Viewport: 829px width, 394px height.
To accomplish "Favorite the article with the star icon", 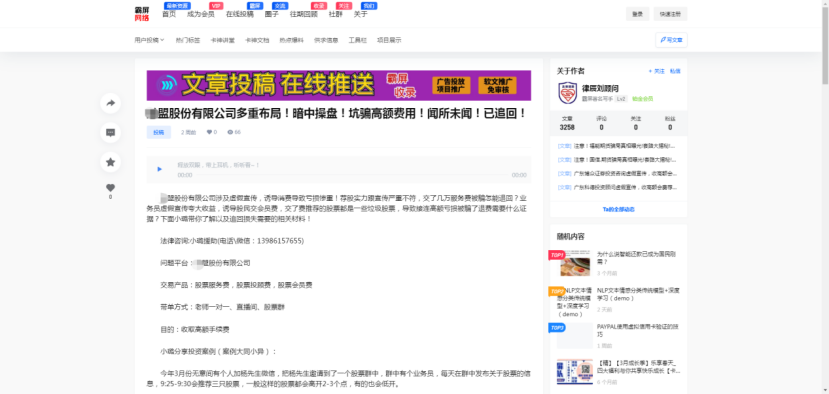I will coord(110,162).
